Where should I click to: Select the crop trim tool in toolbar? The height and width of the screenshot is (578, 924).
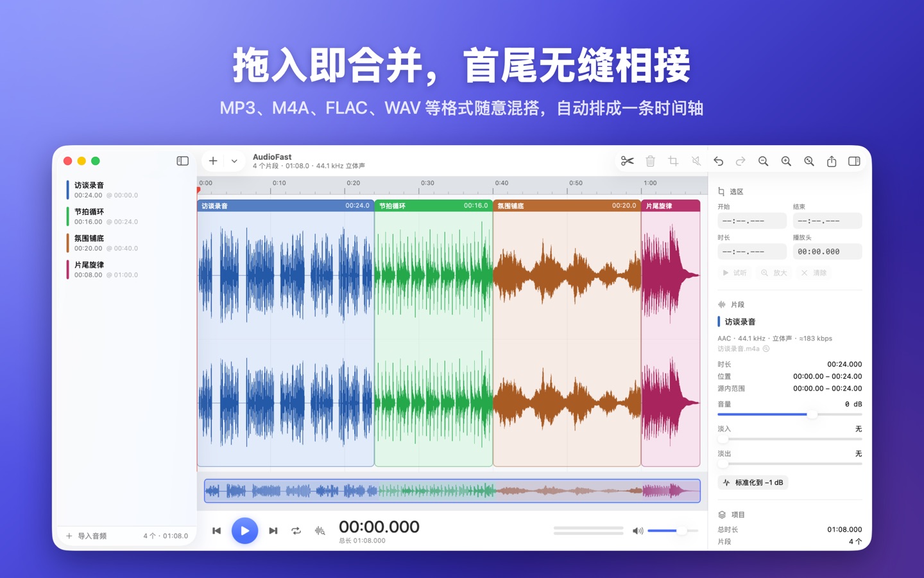673,161
